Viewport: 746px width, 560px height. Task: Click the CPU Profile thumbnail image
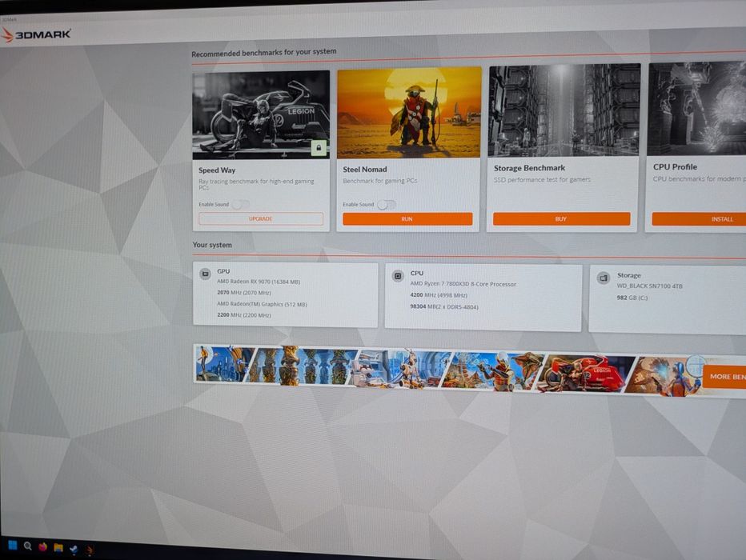point(697,108)
